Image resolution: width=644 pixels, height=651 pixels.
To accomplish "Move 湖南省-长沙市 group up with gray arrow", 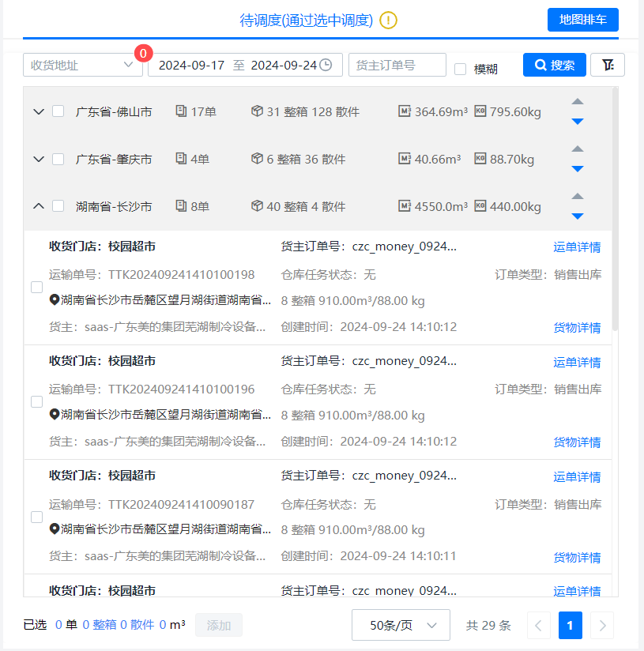I will (x=578, y=196).
